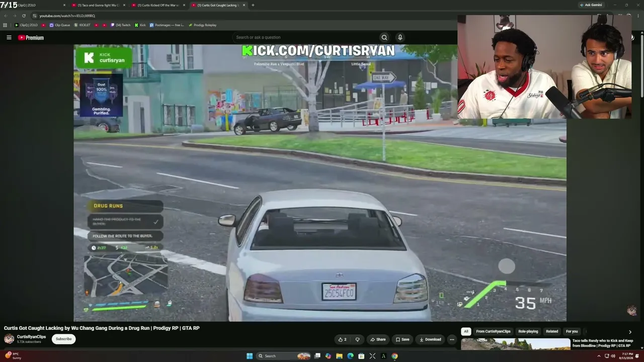The height and width of the screenshot is (362, 644).
Task: Open the Windows Start menu
Action: pos(250,356)
